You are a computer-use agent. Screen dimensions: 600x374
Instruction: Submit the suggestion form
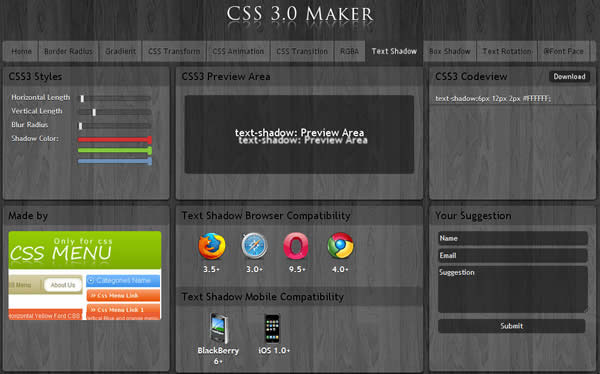click(x=512, y=326)
